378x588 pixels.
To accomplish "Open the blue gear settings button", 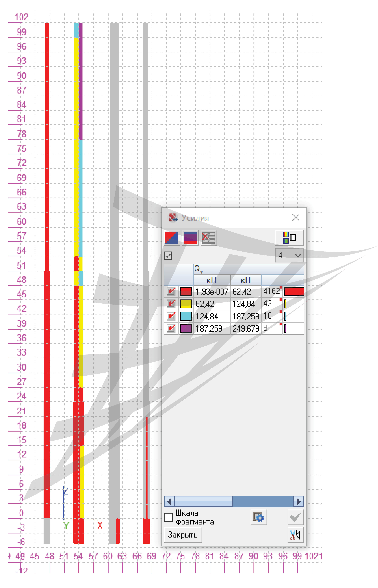I will [x=259, y=517].
